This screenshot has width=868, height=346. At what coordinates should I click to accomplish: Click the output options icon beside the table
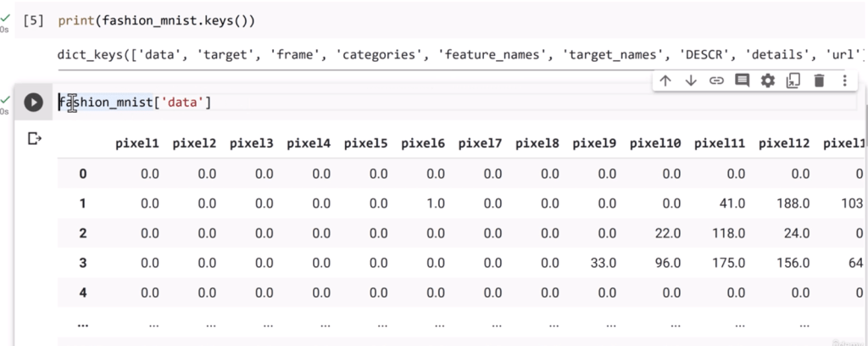[x=35, y=138]
